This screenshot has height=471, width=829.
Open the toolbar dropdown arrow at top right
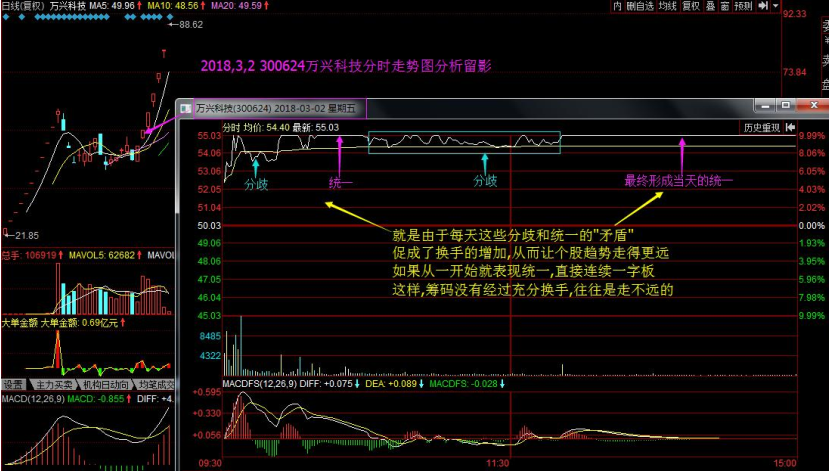774,6
